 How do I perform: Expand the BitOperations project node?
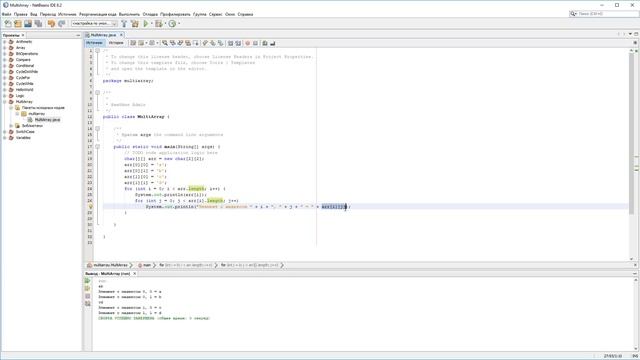click(x=5, y=53)
